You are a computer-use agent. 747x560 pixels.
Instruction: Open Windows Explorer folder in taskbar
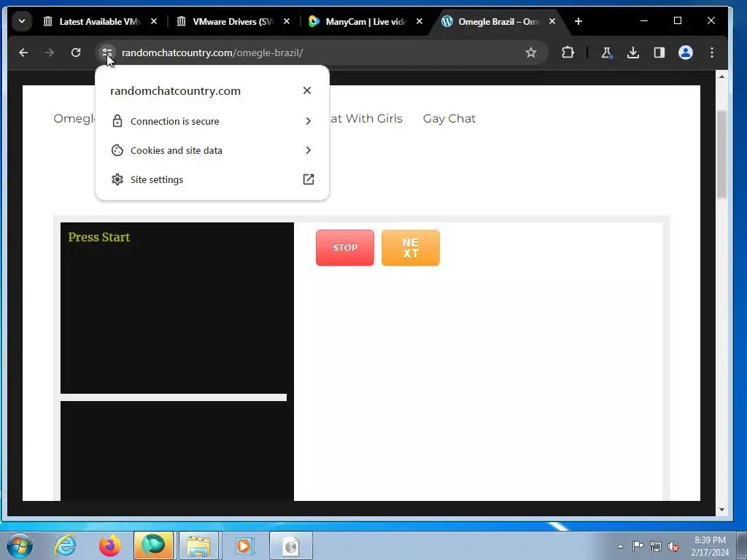198,545
